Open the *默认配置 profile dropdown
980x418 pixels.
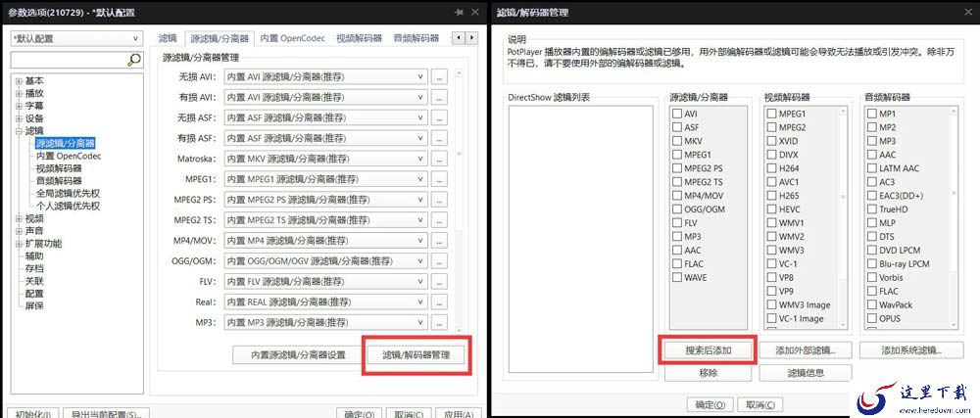[x=76, y=39]
